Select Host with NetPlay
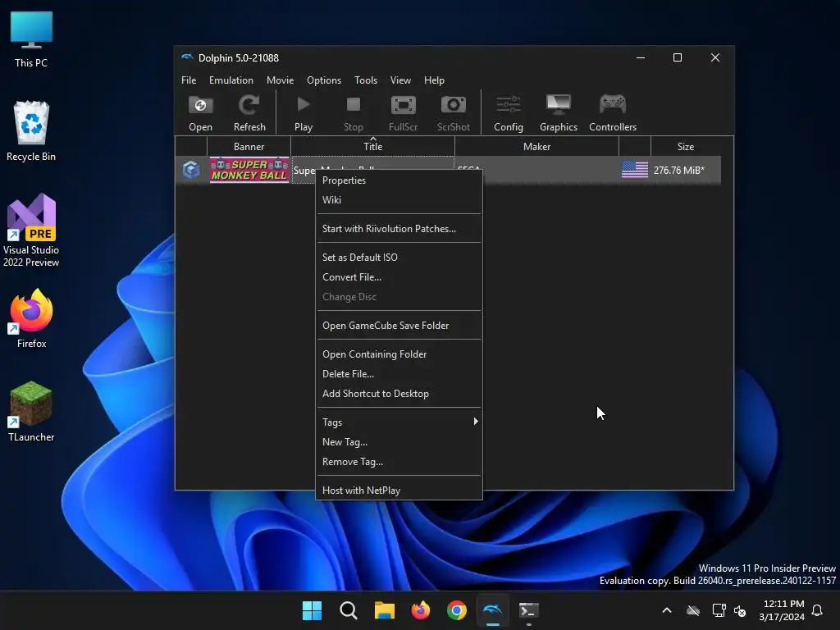This screenshot has width=840, height=630. [x=399, y=491]
